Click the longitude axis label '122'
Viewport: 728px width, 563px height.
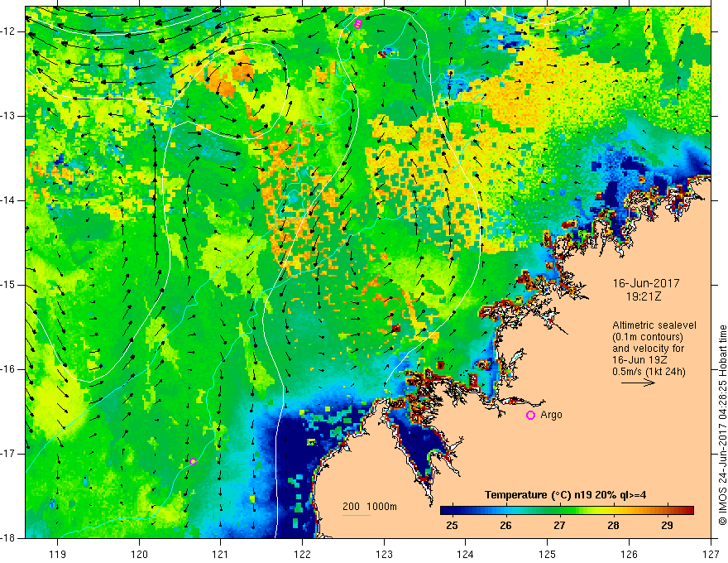(302, 554)
